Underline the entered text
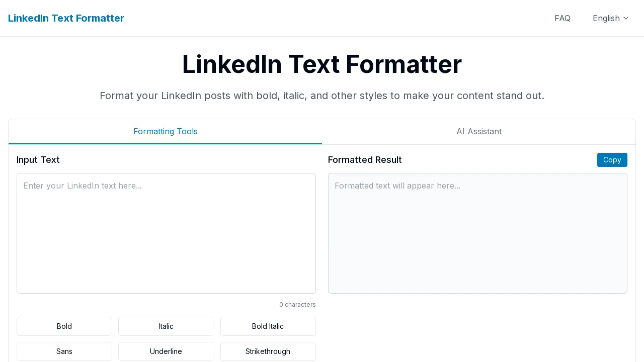The height and width of the screenshot is (362, 644). point(166,351)
